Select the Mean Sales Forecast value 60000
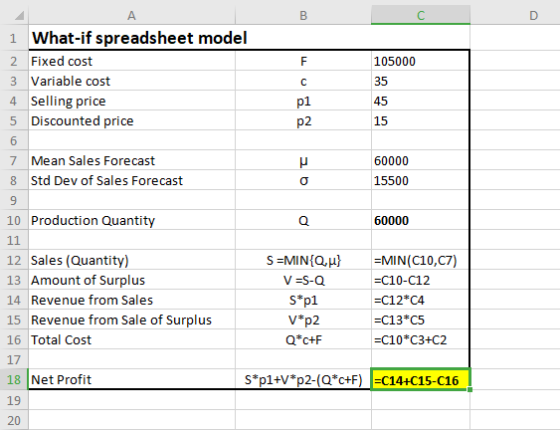The width and height of the screenshot is (560, 430). pos(420,161)
